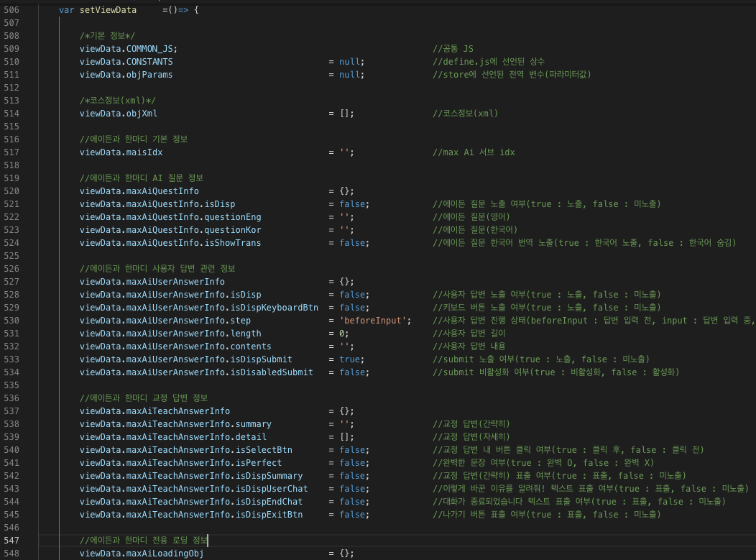Click maxAiTeachAnswerInfo.summary on line 538
Viewport: 756px width, 560px height.
coord(198,424)
